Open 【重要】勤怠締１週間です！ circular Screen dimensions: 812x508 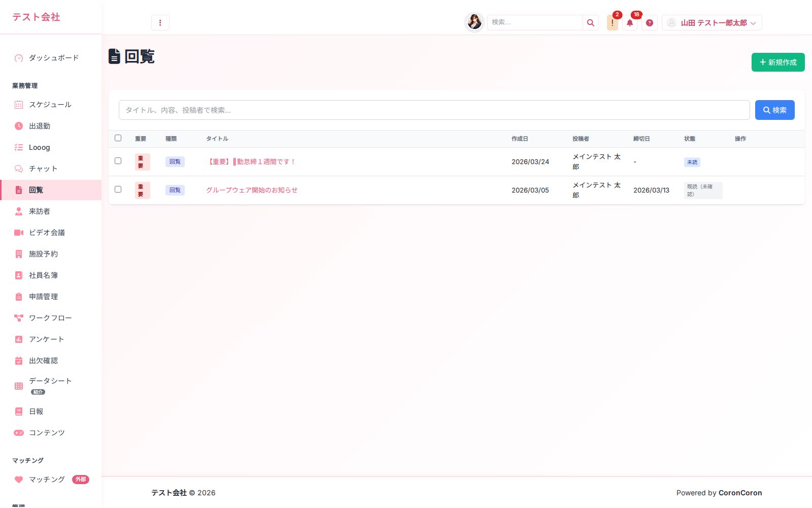[251, 162]
